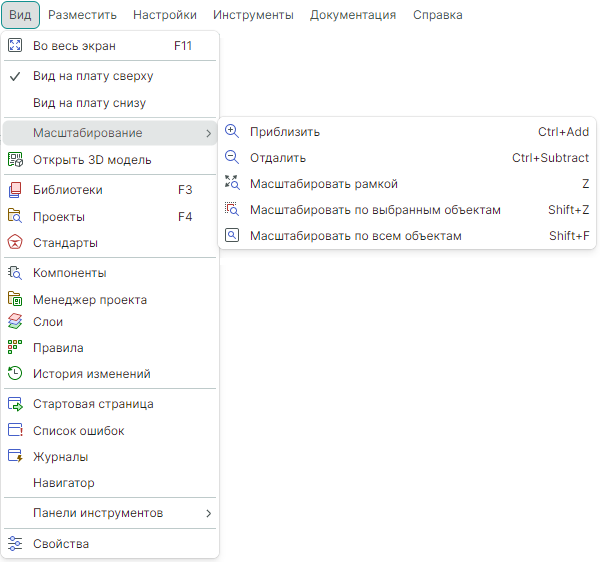
Task: Switch to Вид на плату снизу view
Action: point(90,103)
